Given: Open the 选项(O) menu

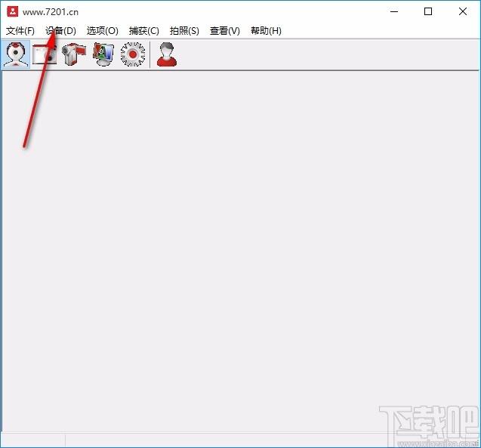Looking at the screenshot, I should point(103,31).
